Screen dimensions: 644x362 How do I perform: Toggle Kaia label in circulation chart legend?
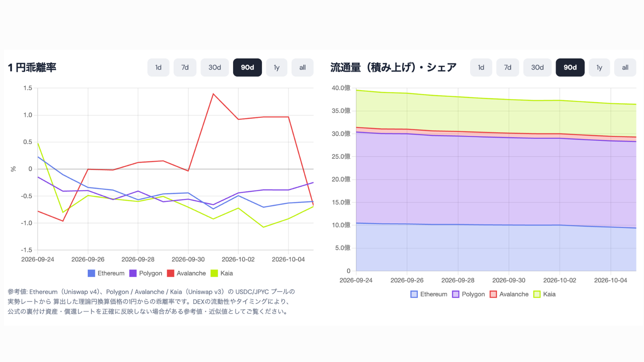(x=549, y=294)
